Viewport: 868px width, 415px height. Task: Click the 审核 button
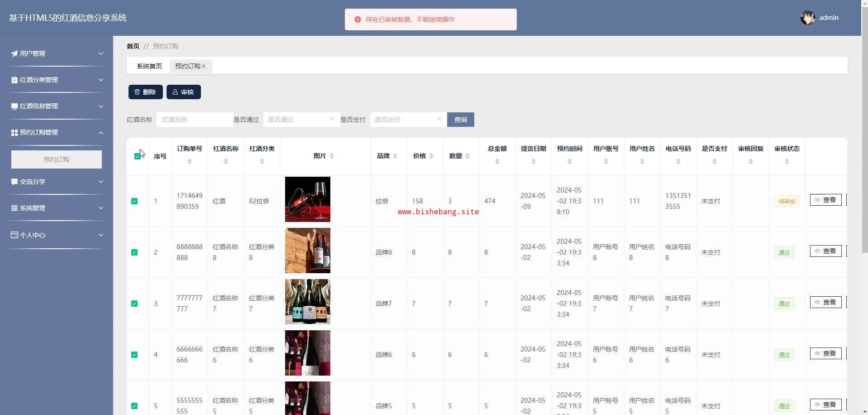183,92
